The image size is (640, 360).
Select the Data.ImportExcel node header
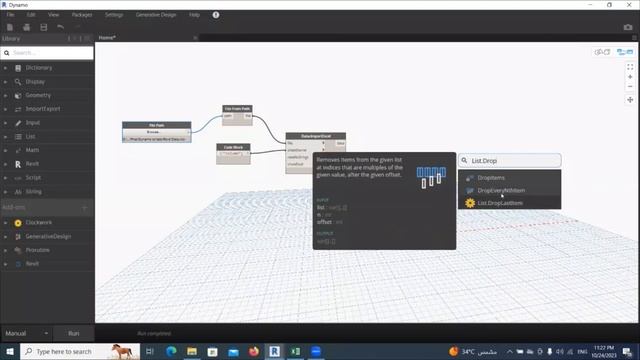coord(316,136)
